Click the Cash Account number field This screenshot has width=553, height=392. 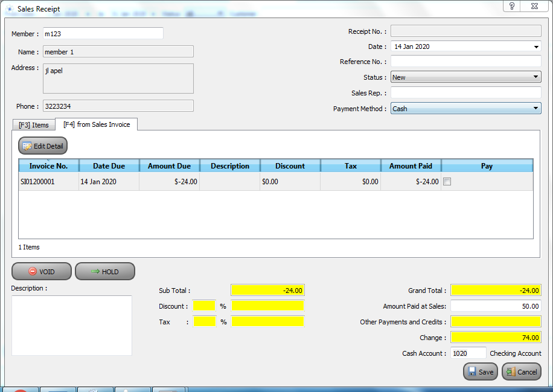pyautogui.click(x=468, y=353)
